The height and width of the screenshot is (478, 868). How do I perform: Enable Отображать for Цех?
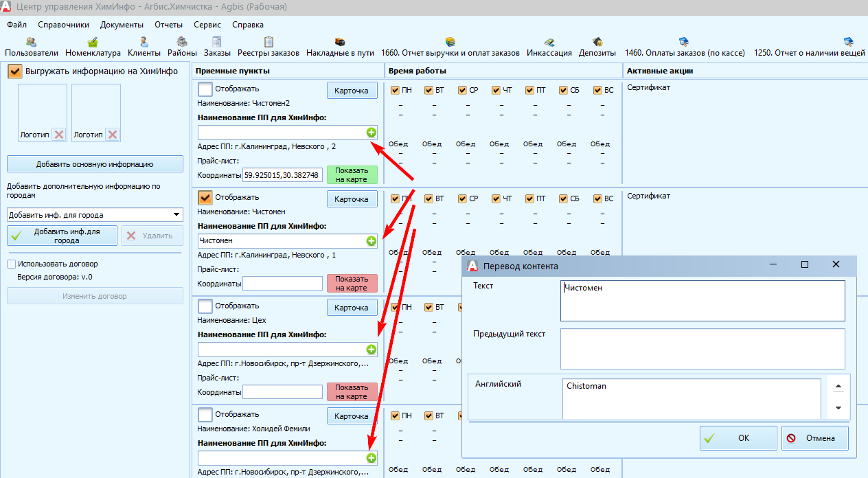point(205,306)
